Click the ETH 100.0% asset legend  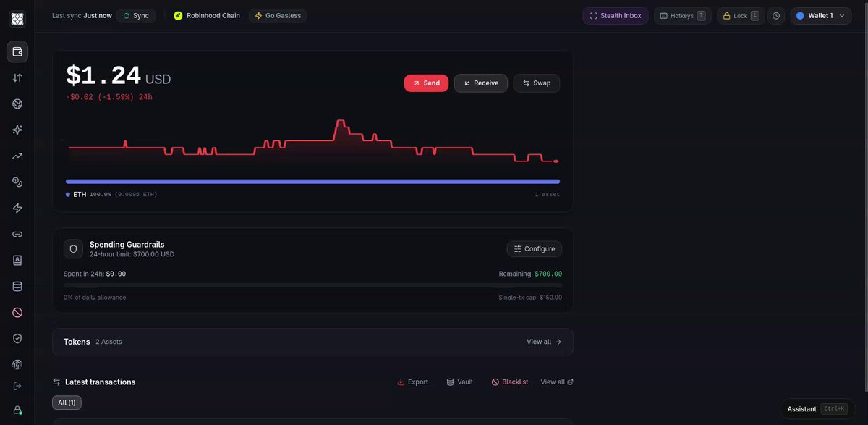[111, 195]
